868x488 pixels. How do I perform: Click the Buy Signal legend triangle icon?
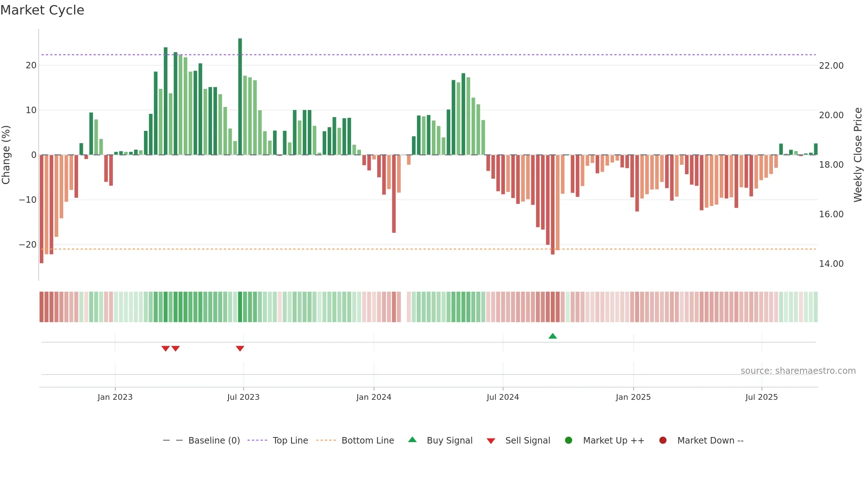[412, 440]
